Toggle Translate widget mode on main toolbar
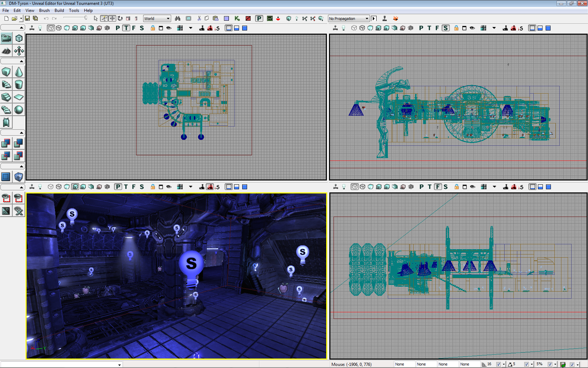This screenshot has height=368, width=588. coord(112,19)
